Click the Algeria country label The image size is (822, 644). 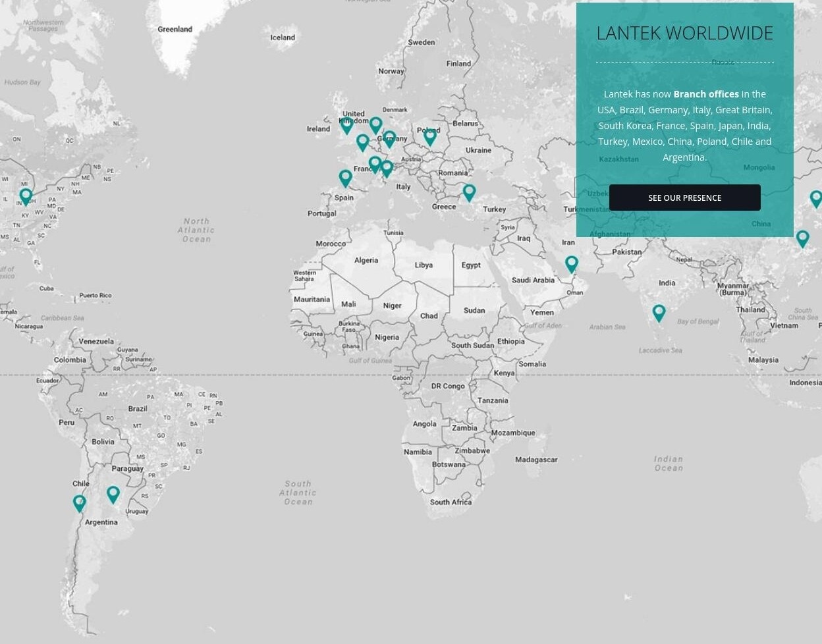pos(366,260)
